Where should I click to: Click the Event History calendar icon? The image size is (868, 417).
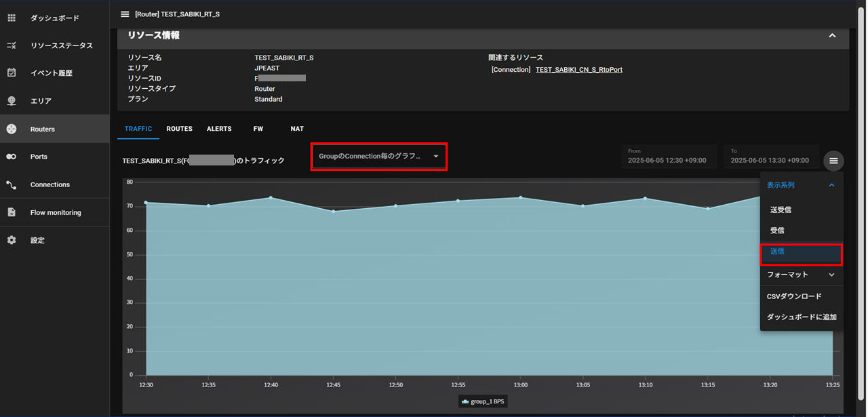12,73
